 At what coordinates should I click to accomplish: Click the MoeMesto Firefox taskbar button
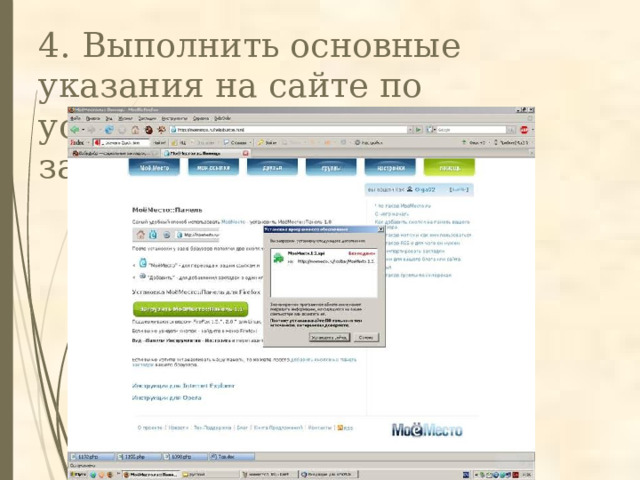pyautogui.click(x=151, y=474)
